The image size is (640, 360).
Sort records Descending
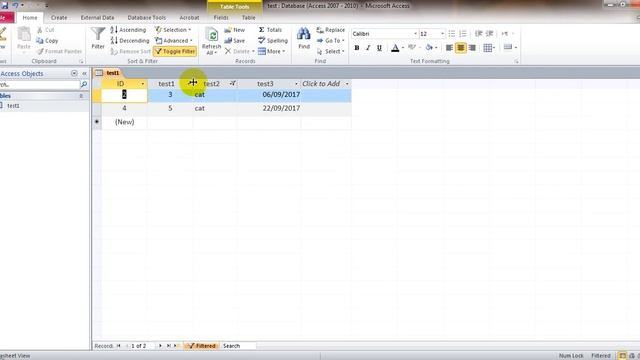pos(130,40)
